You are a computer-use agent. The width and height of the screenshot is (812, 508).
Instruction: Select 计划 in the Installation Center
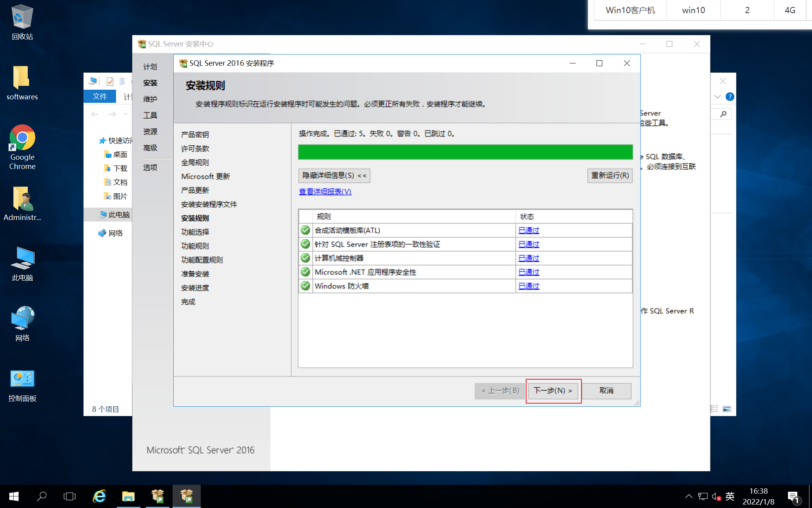(x=150, y=67)
